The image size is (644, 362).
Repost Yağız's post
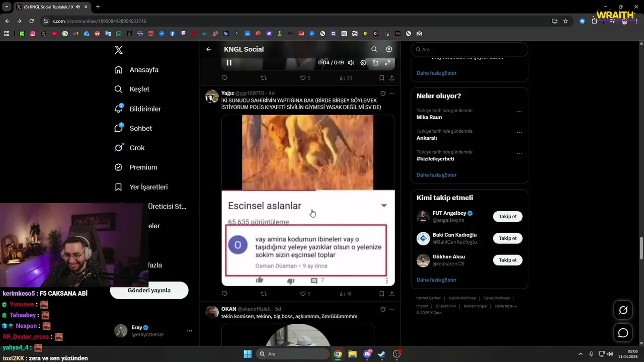264,294
